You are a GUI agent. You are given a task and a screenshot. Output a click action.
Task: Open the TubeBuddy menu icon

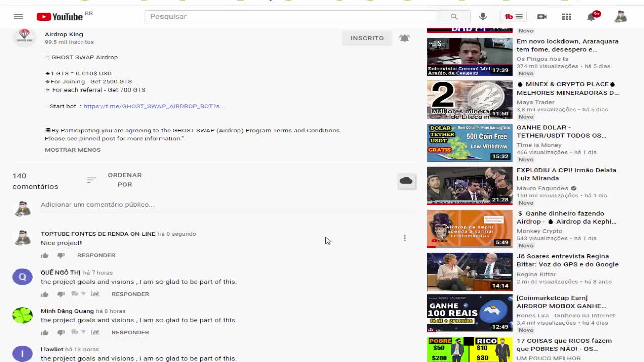(514, 17)
